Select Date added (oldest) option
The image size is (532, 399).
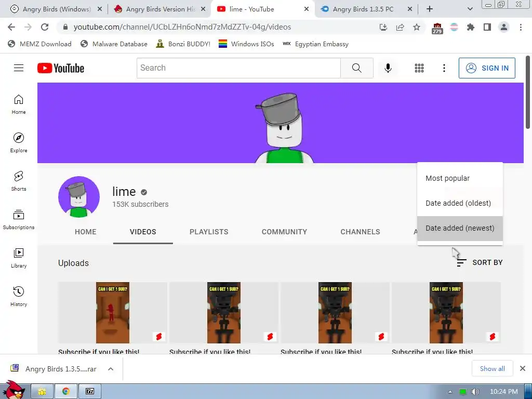[460, 203]
